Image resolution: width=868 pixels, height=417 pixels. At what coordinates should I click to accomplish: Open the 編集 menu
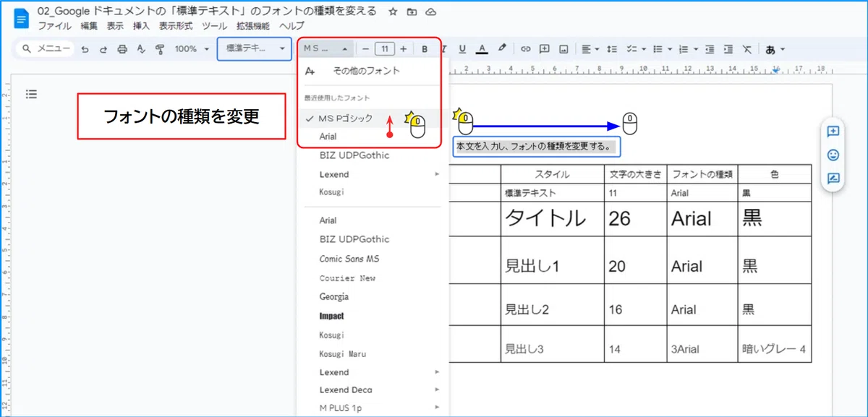pos(89,26)
